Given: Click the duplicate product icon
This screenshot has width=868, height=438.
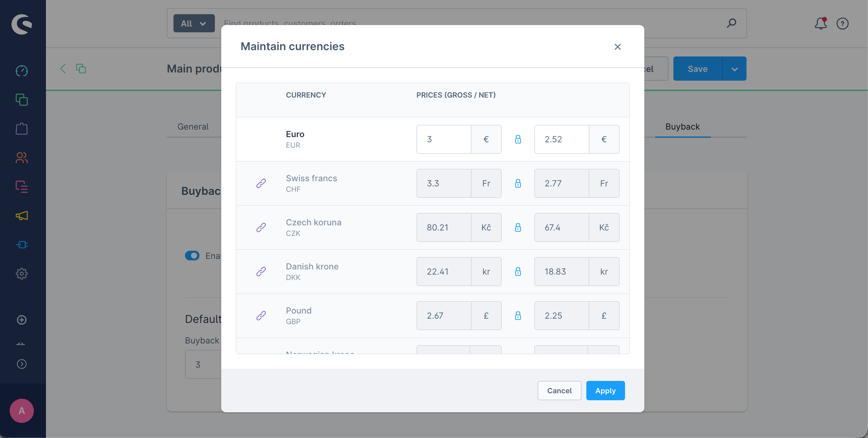Looking at the screenshot, I should tap(81, 69).
